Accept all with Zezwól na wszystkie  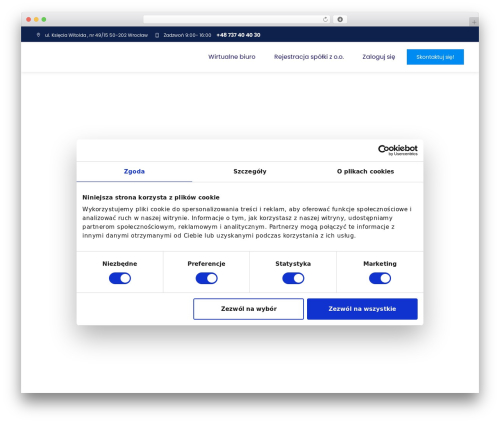click(362, 309)
